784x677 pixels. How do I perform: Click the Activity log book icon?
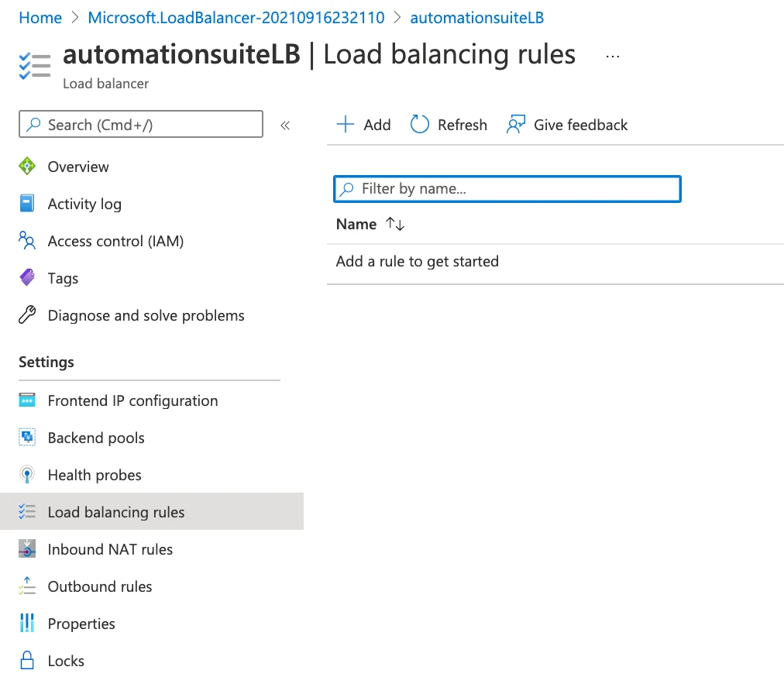click(27, 204)
